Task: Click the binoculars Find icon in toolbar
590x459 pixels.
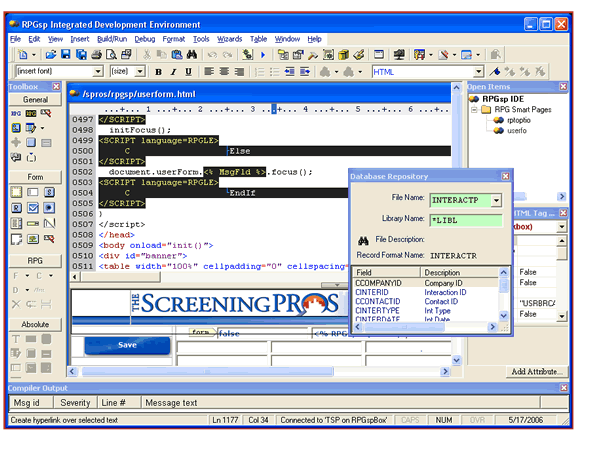Action: tap(192, 55)
